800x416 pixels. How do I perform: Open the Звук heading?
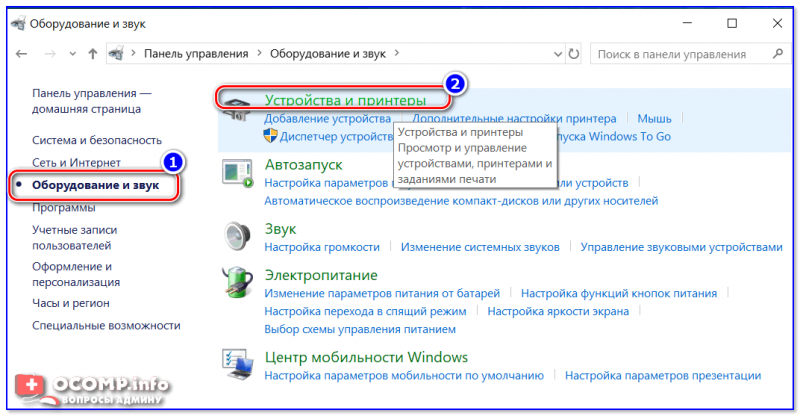(280, 229)
